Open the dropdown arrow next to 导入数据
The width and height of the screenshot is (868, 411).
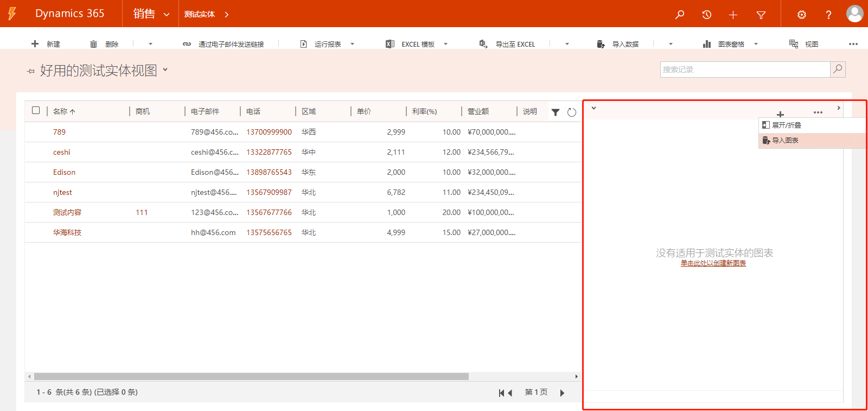pyautogui.click(x=671, y=44)
